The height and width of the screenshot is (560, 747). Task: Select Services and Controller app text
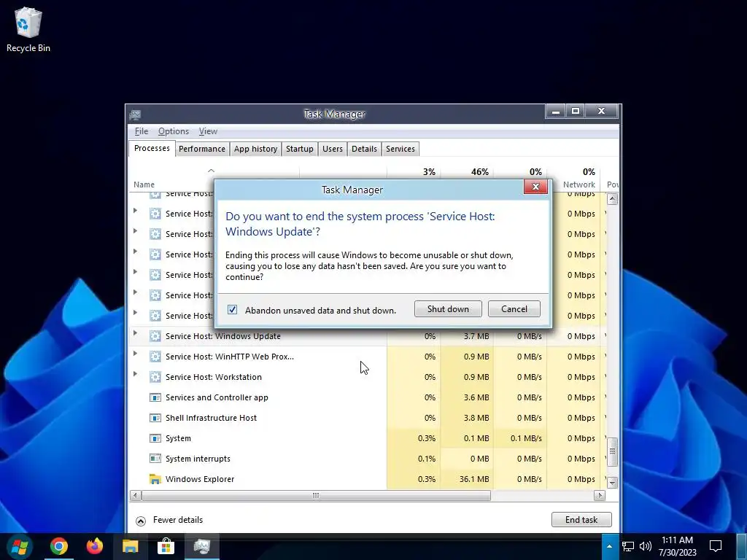217,397
